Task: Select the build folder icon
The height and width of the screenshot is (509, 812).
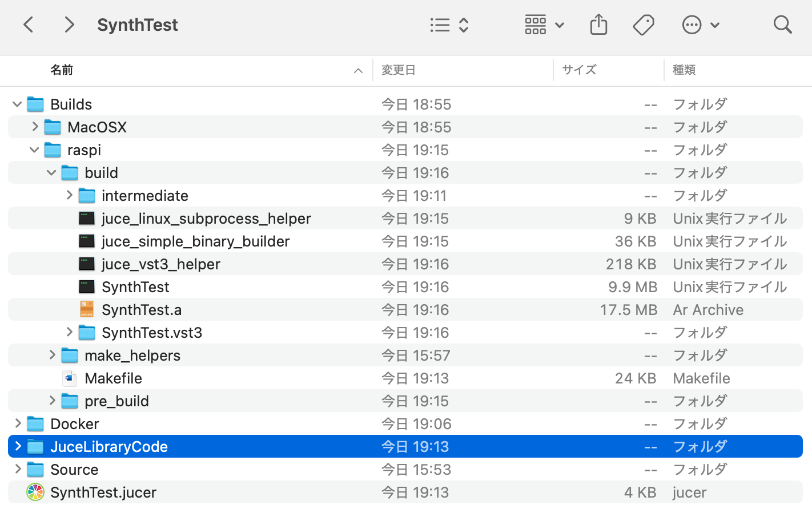Action: click(70, 173)
